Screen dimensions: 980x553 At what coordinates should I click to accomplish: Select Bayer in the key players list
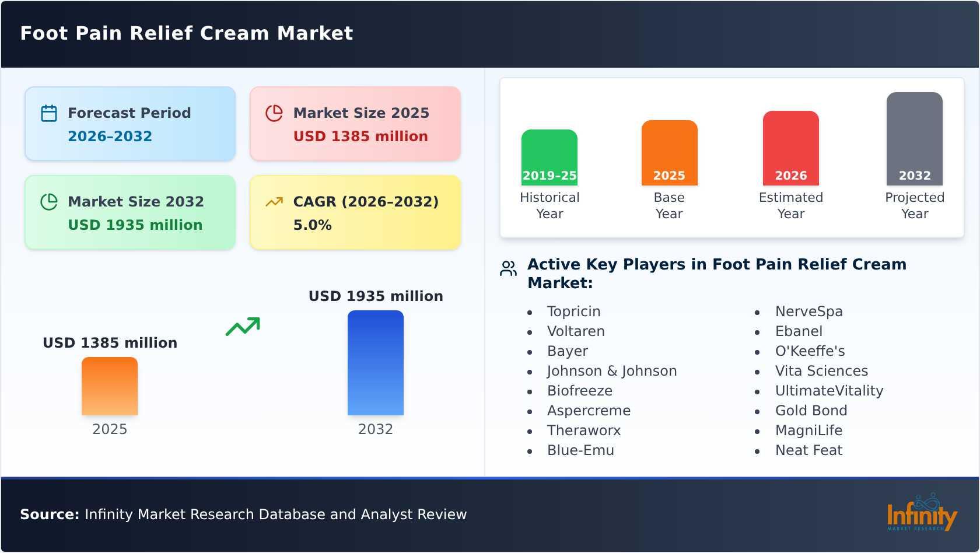[x=568, y=351]
